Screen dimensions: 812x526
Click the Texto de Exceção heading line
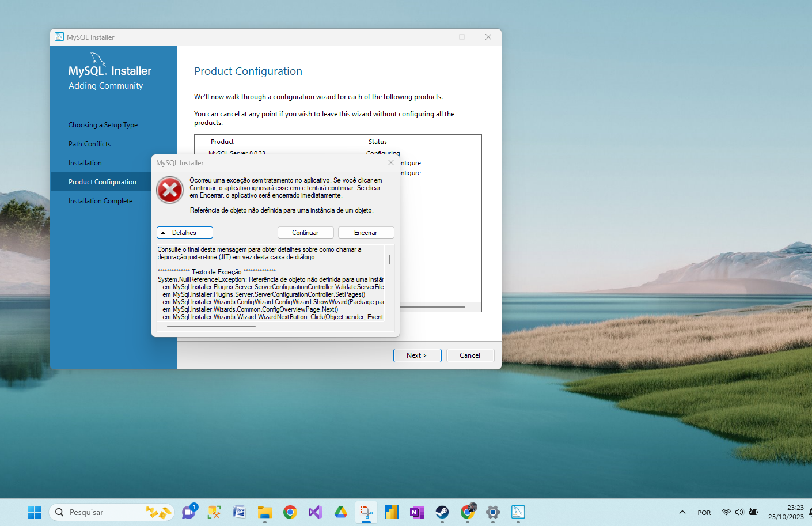tap(217, 272)
